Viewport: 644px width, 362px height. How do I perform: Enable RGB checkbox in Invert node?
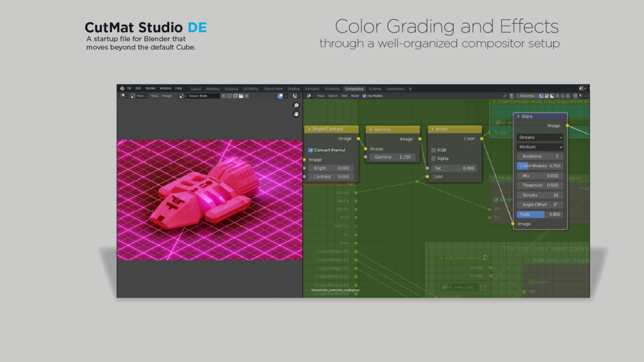433,150
